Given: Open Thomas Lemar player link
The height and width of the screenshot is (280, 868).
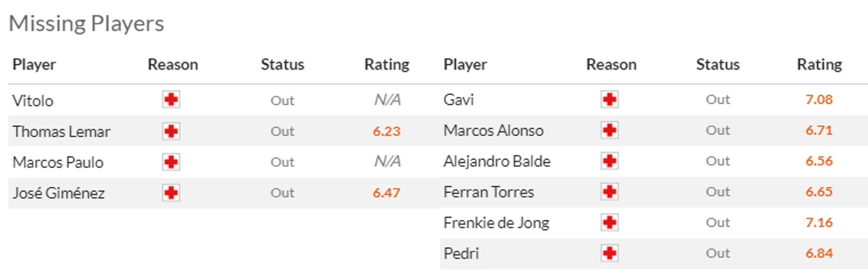Looking at the screenshot, I should point(61,131).
